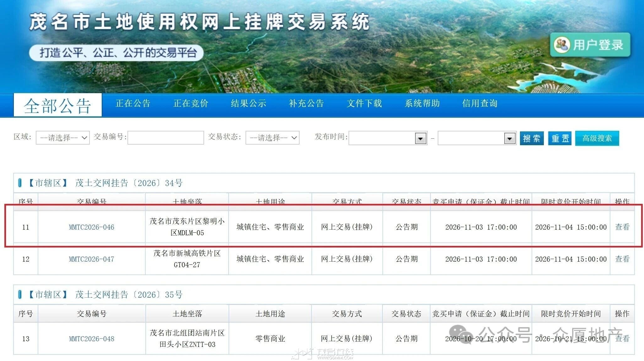Open 高级搜索 advanced search

[597, 138]
